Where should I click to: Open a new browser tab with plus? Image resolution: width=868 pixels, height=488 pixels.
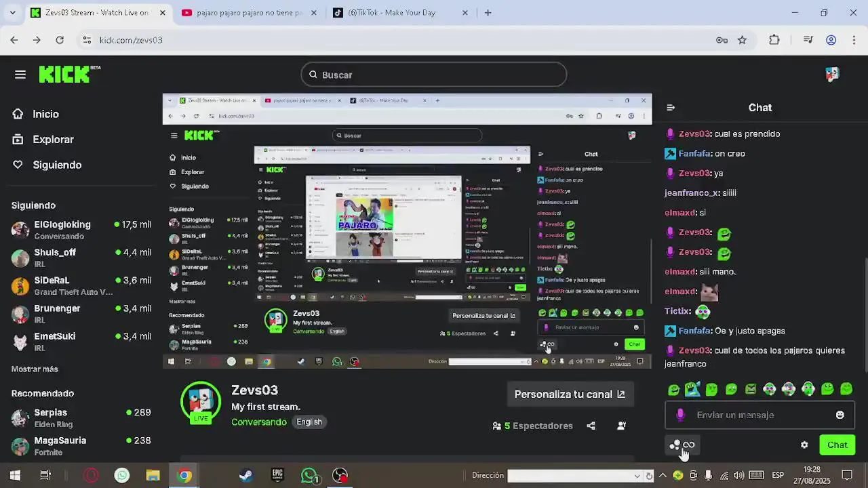(x=488, y=12)
